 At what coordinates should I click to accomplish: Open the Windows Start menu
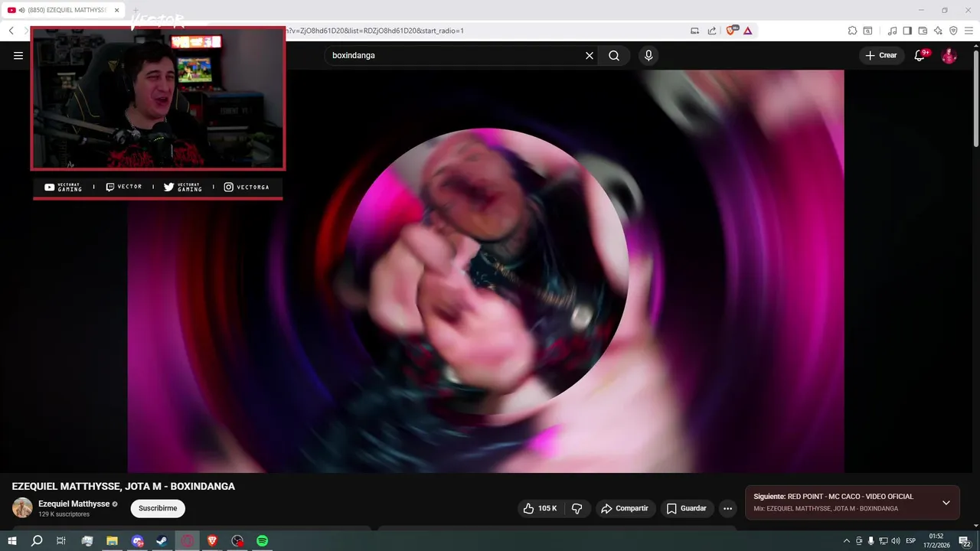tap(12, 541)
